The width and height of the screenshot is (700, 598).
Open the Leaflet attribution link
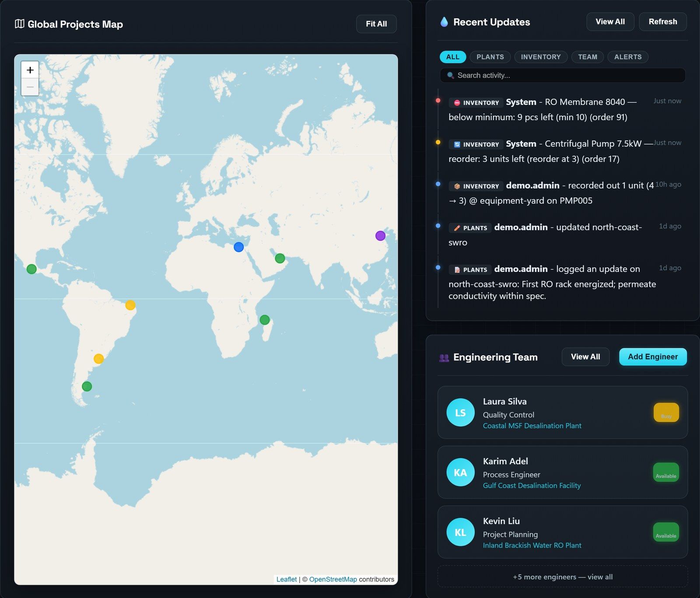[x=287, y=579]
